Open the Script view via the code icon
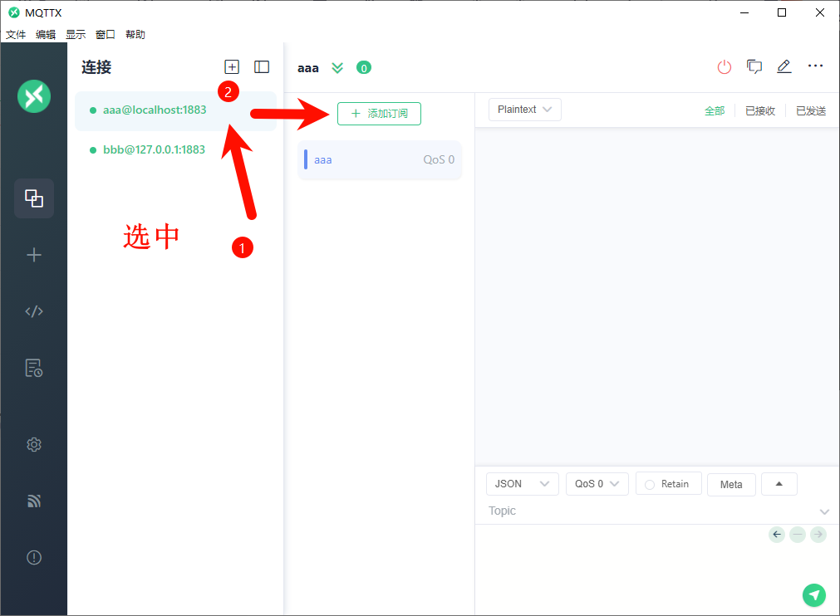Image resolution: width=840 pixels, height=616 pixels. tap(34, 311)
